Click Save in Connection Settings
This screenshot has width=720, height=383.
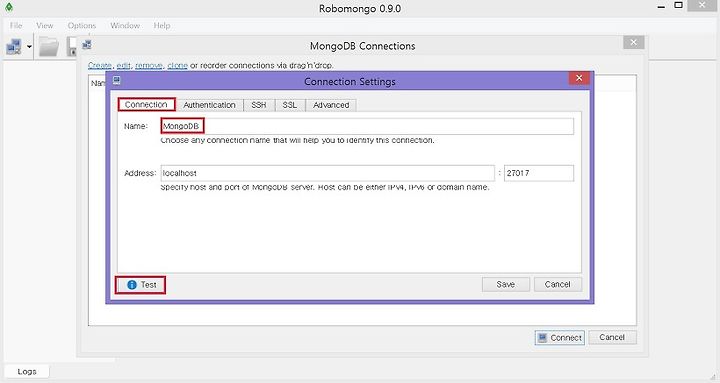[506, 284]
